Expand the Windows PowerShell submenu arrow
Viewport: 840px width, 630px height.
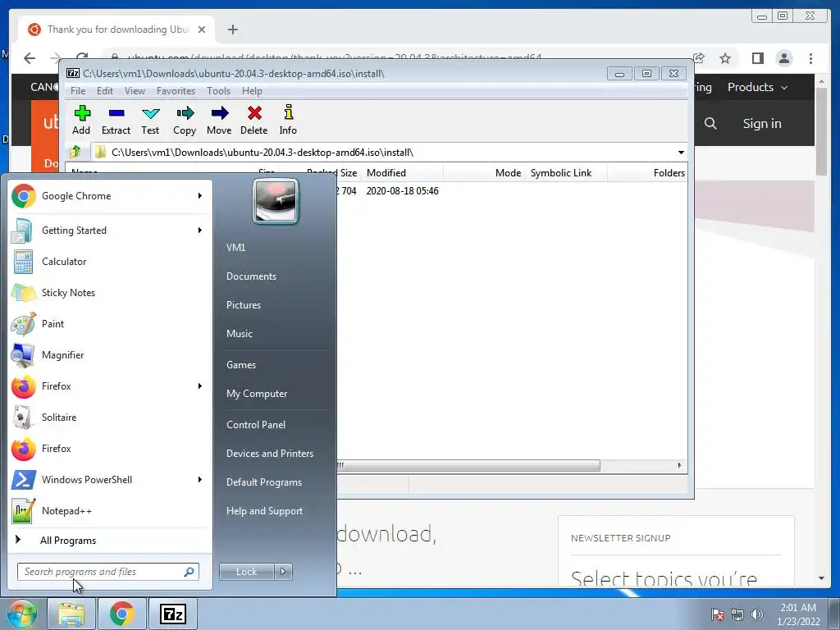pos(200,479)
